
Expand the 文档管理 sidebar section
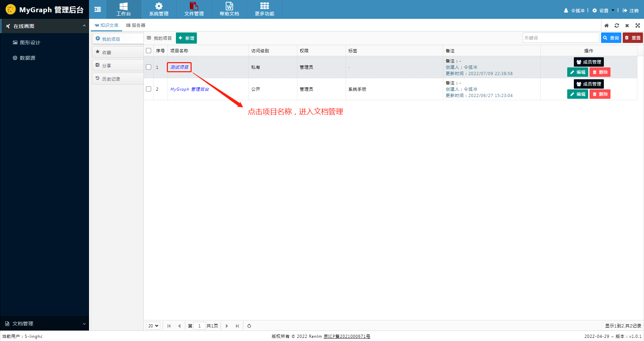point(44,324)
